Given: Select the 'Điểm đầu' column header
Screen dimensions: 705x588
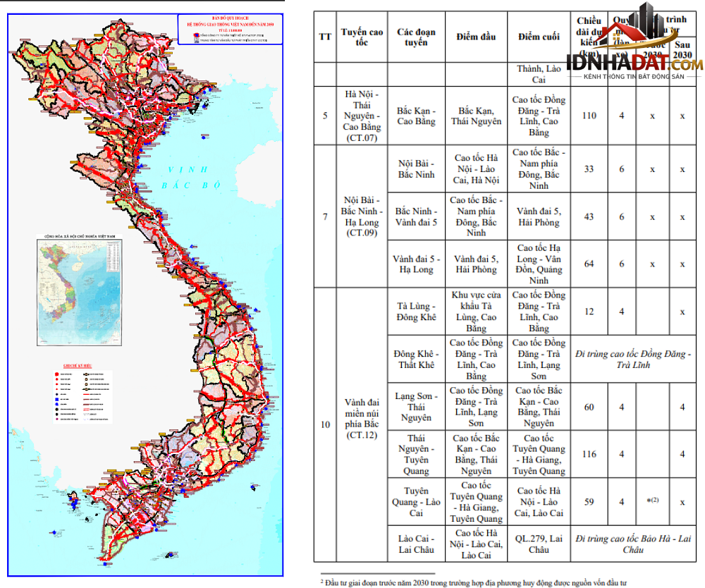Looking at the screenshot, I should [x=476, y=37].
